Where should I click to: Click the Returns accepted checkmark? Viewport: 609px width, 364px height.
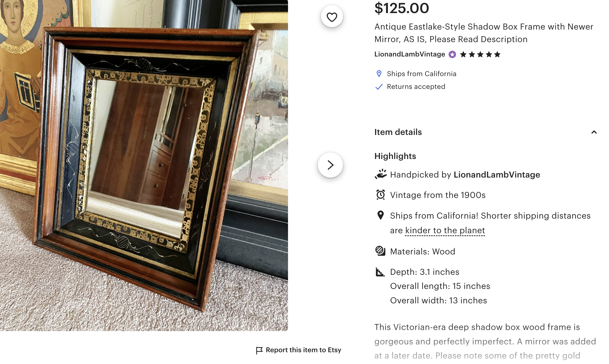[379, 87]
